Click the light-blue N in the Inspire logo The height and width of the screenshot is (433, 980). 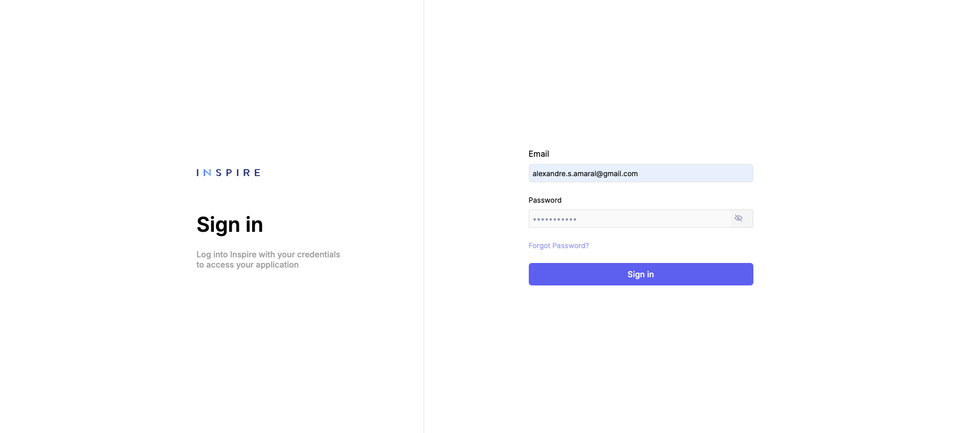(207, 173)
